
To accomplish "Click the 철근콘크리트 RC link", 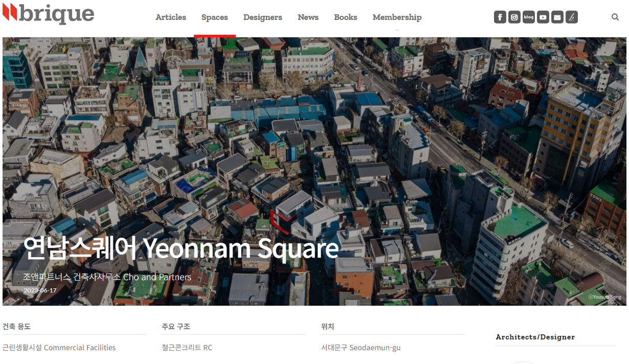I will coord(187,348).
